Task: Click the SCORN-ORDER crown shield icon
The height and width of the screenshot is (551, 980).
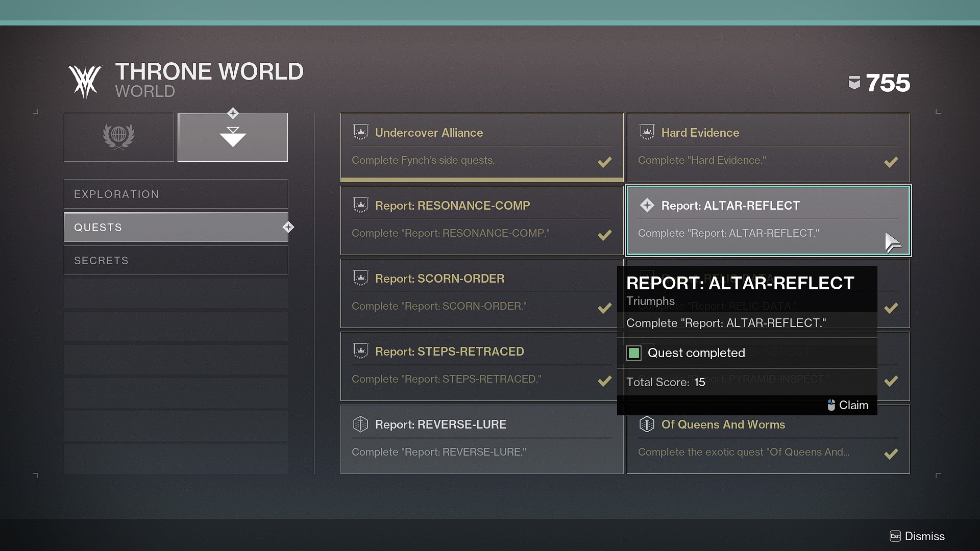Action: pos(361,278)
